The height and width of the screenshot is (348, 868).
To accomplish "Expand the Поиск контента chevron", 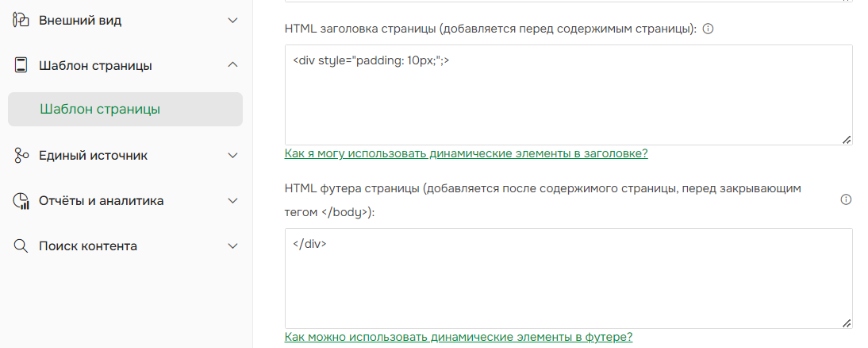I will (x=232, y=246).
